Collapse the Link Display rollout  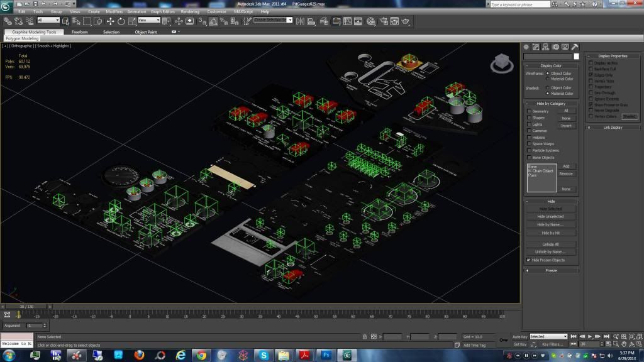pyautogui.click(x=612, y=127)
